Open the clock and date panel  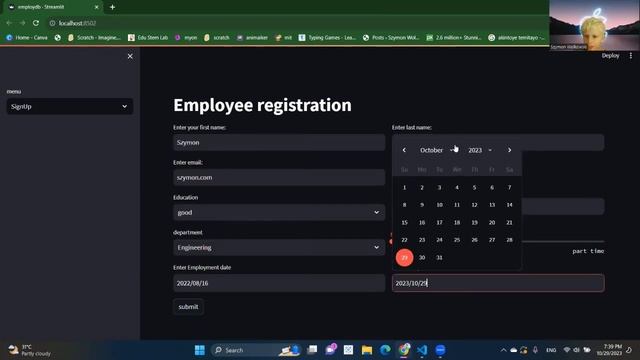coord(609,350)
